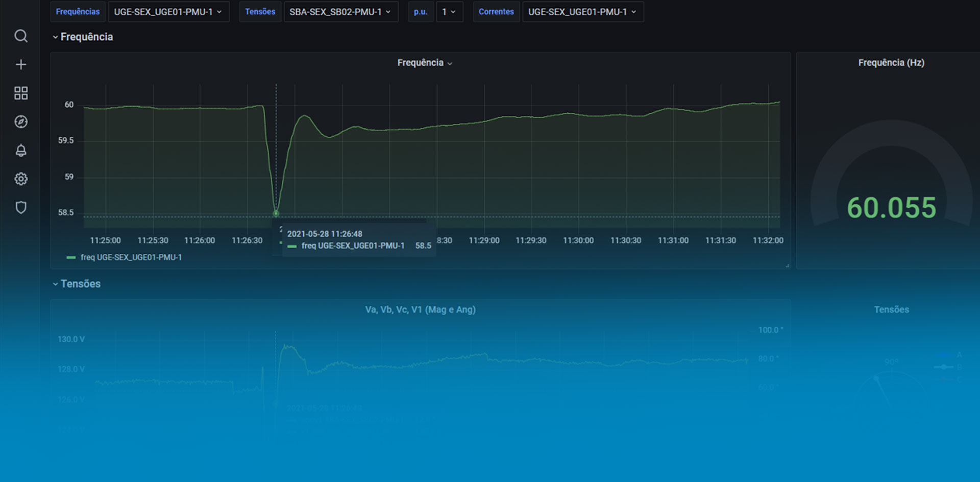980x482 pixels.
Task: Click the Va, Vb, Vc, V1 panel title
Action: click(x=420, y=309)
